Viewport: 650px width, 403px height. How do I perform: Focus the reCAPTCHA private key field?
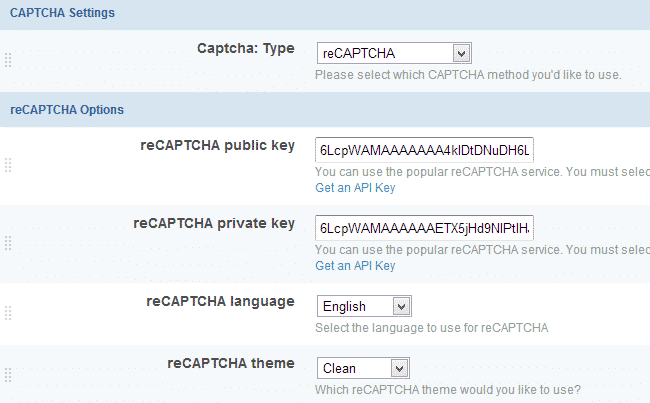tap(424, 228)
